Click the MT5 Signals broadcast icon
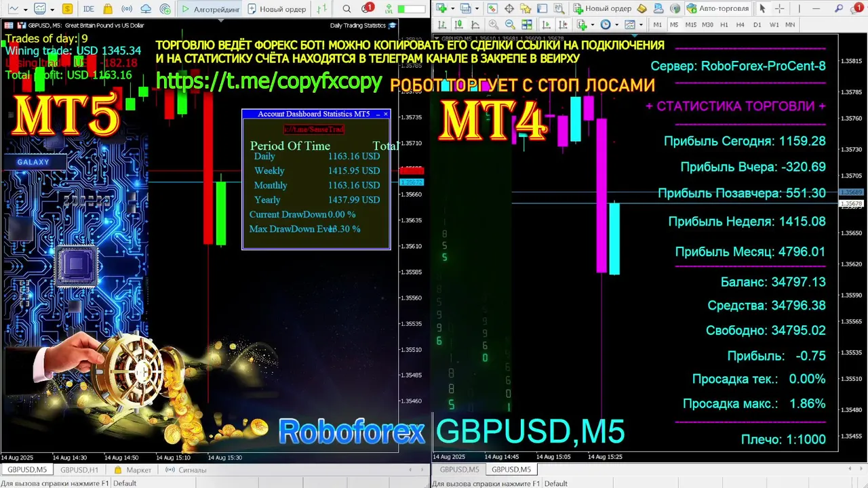The image size is (868, 488). click(x=127, y=9)
